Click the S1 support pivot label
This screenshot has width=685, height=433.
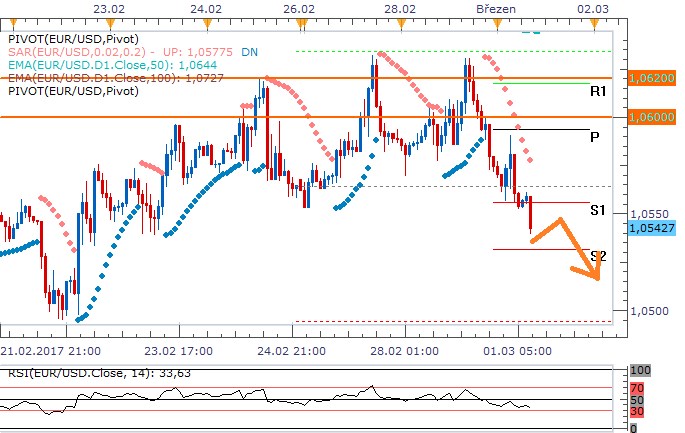pos(598,211)
